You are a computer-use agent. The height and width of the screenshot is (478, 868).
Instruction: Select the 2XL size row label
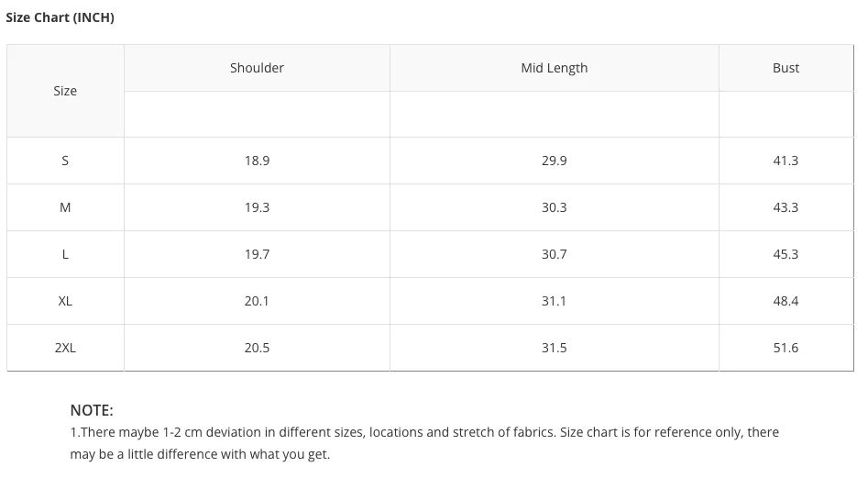tap(65, 348)
